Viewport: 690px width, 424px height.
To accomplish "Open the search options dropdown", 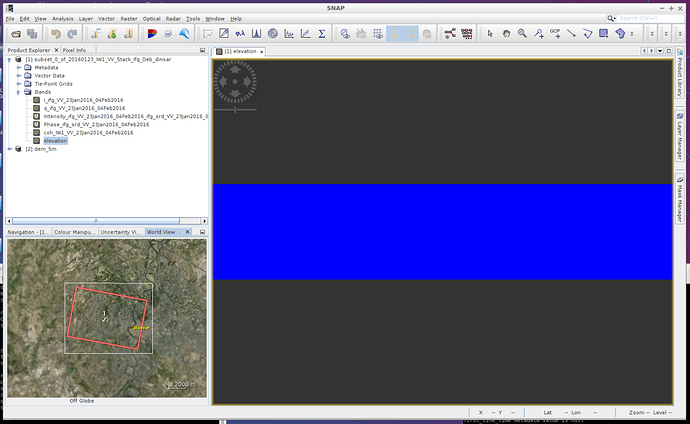I will (x=611, y=18).
